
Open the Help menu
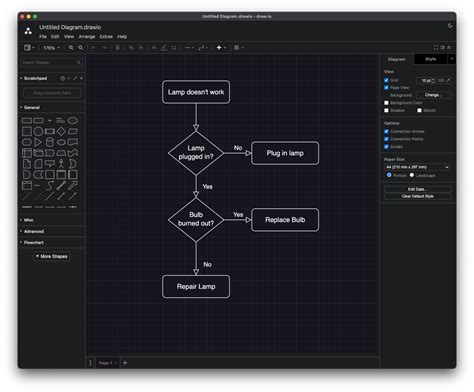click(x=122, y=37)
